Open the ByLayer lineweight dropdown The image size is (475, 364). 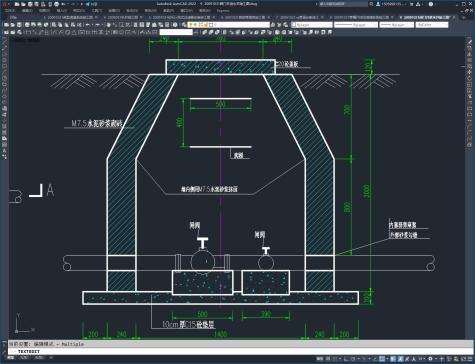[x=397, y=25]
